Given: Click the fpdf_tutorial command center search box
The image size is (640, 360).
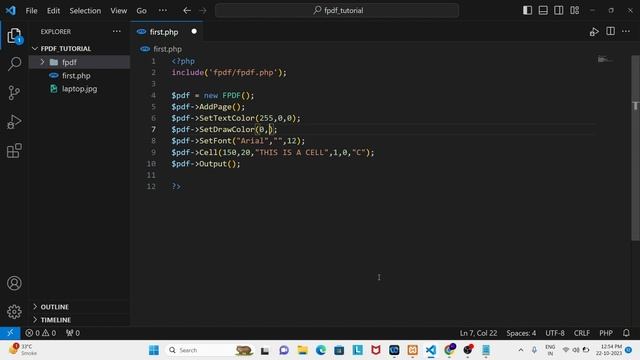Looking at the screenshot, I should [x=337, y=11].
